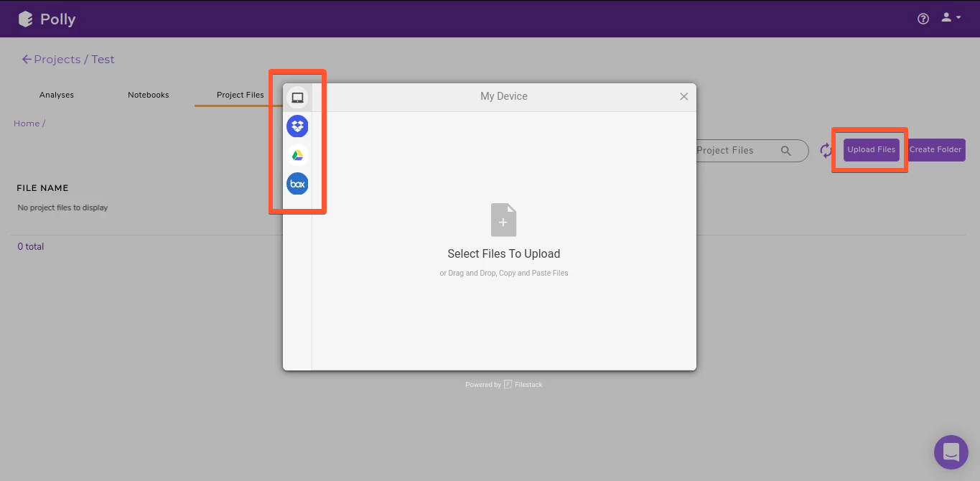Image resolution: width=980 pixels, height=481 pixels.
Task: Click the search magnifier in Project Files search
Action: pyautogui.click(x=785, y=151)
